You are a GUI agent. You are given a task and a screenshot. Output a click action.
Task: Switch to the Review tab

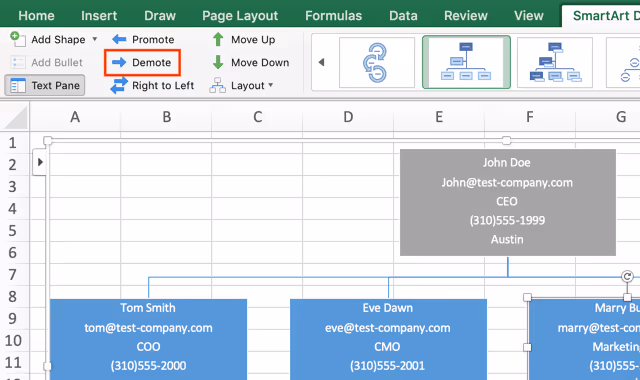(x=466, y=16)
